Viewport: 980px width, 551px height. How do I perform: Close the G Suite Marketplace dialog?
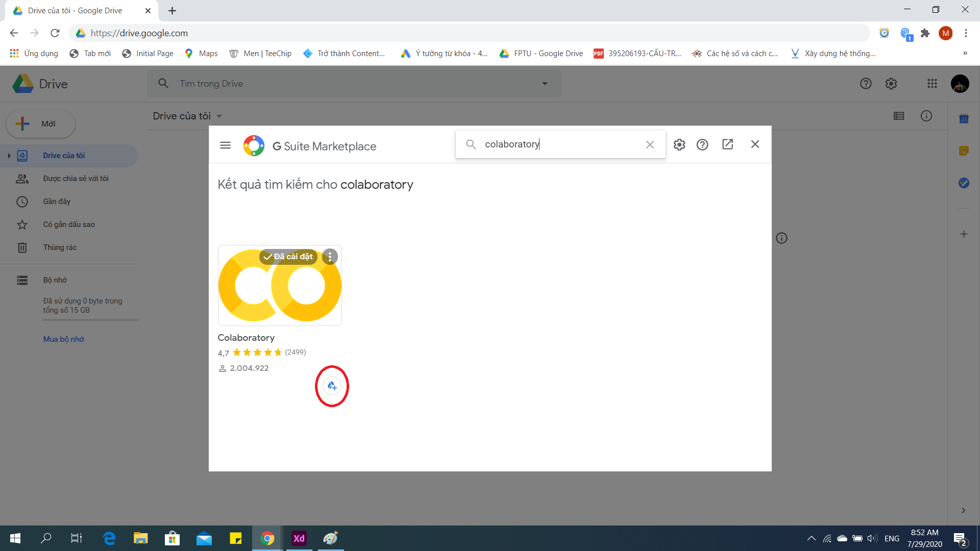click(x=755, y=144)
